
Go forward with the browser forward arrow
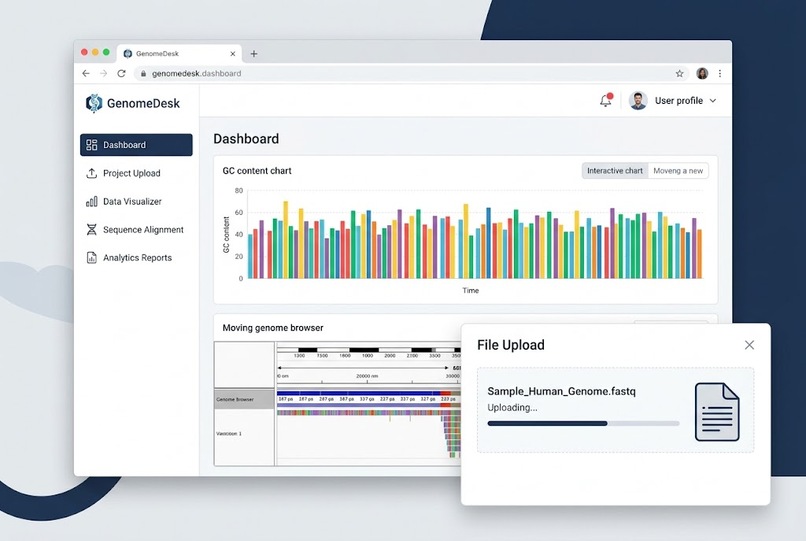(104, 74)
